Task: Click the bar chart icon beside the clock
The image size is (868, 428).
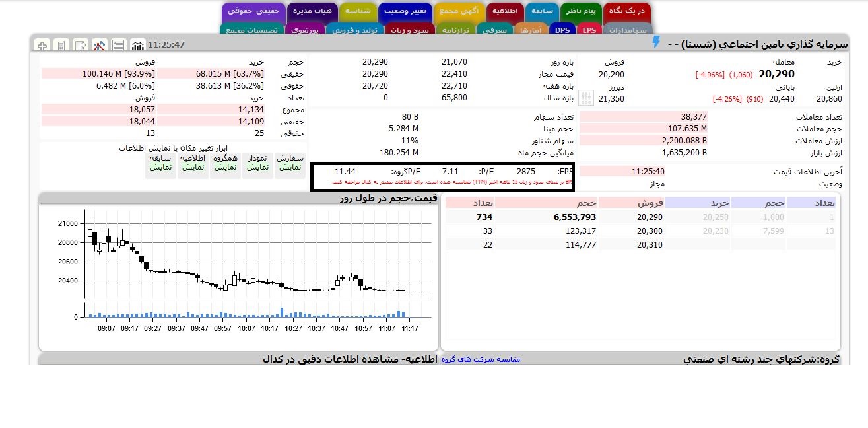Action: pyautogui.click(x=138, y=45)
